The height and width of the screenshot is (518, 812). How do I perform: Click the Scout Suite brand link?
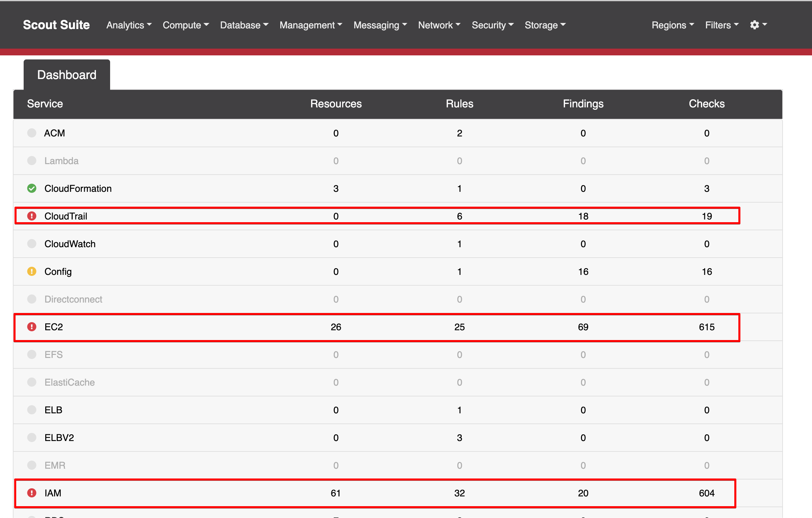pos(56,25)
